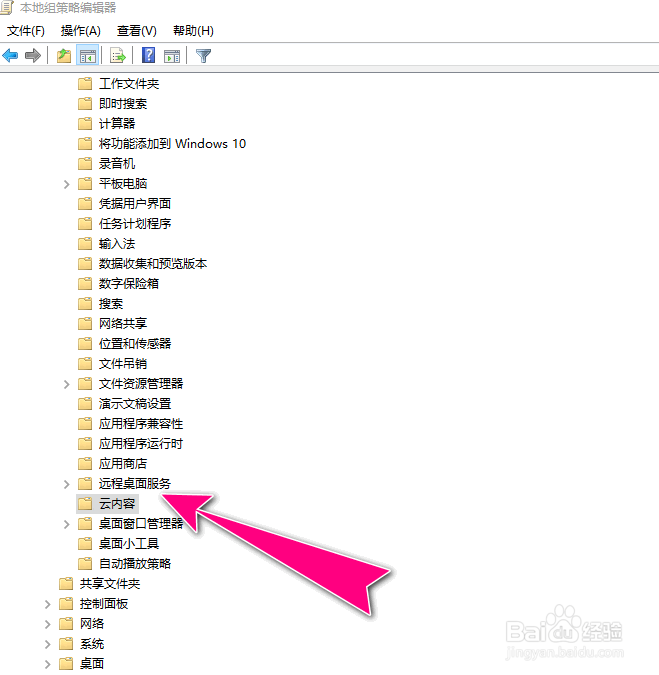Click the folder icon beside 桌面小工具
This screenshot has width=659, height=675.
[x=85, y=544]
